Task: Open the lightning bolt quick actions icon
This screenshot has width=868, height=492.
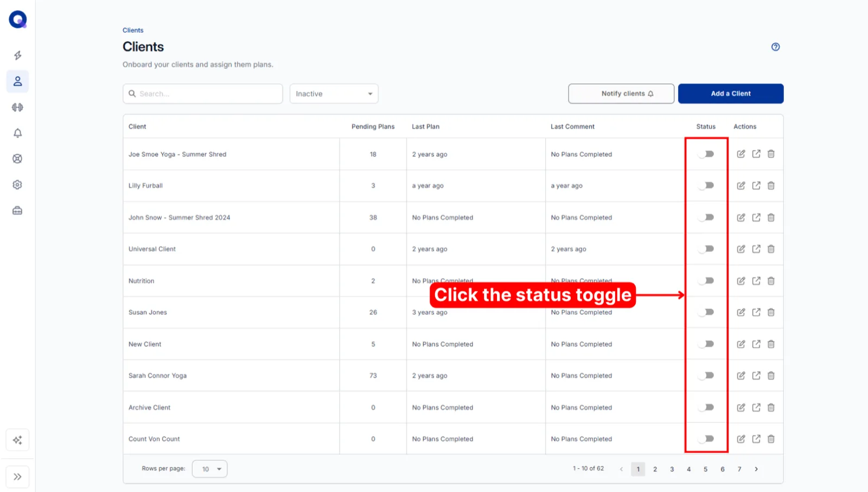Action: click(17, 55)
